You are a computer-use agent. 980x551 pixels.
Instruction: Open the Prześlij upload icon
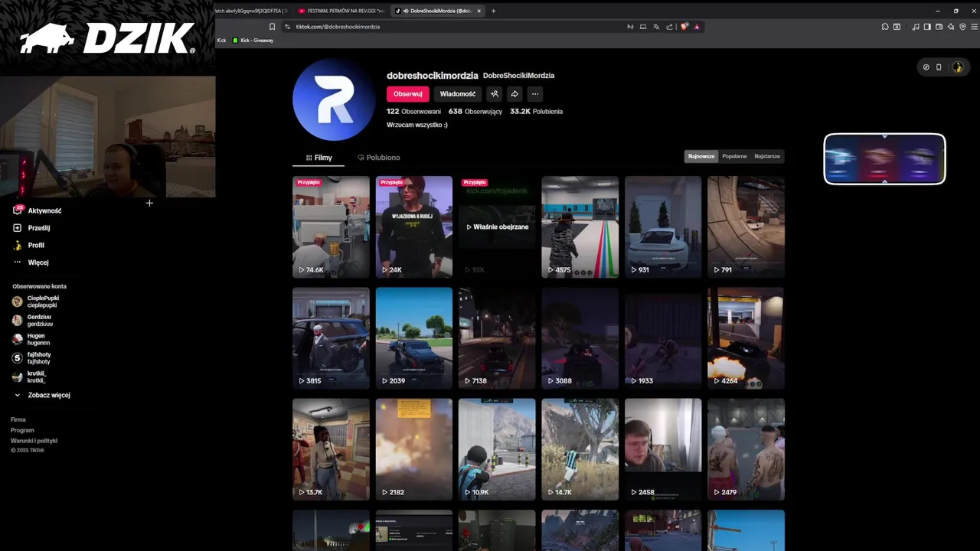pos(17,228)
